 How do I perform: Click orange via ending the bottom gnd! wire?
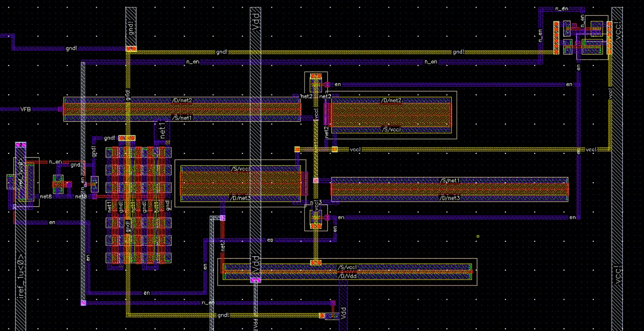point(322,315)
